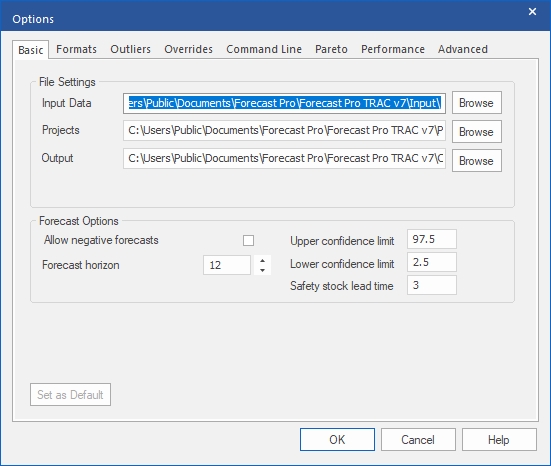The width and height of the screenshot is (551, 466).
Task: Click the Lower confidence limit field
Action: 432,262
